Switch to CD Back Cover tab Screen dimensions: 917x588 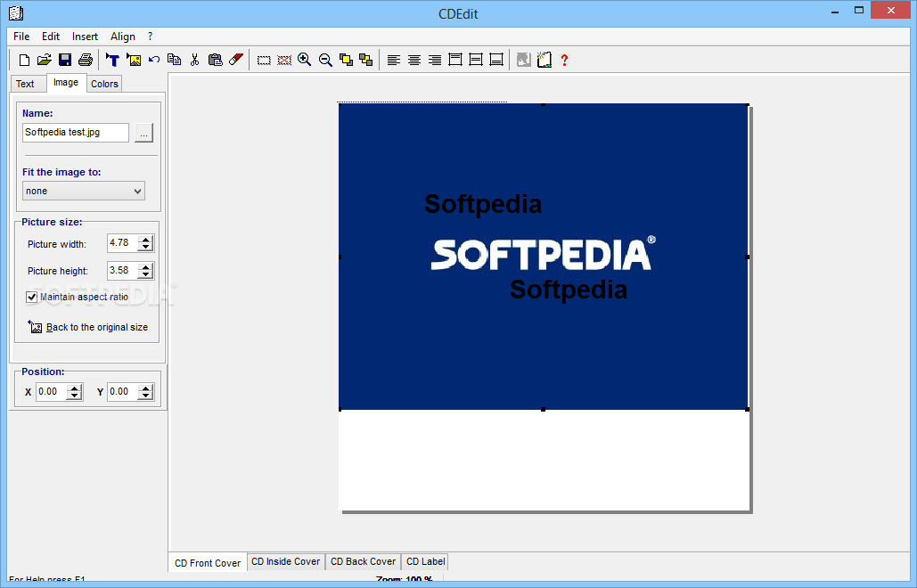(364, 561)
